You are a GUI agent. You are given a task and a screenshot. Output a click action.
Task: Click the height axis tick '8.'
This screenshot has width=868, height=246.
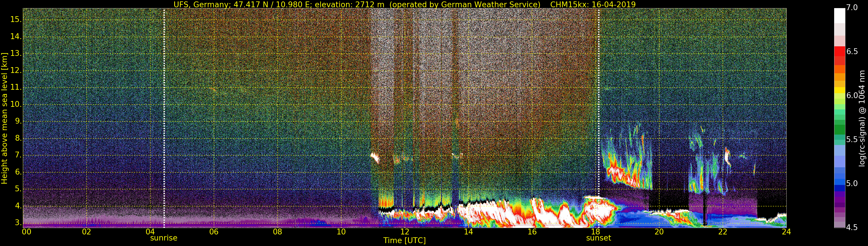(x=18, y=138)
